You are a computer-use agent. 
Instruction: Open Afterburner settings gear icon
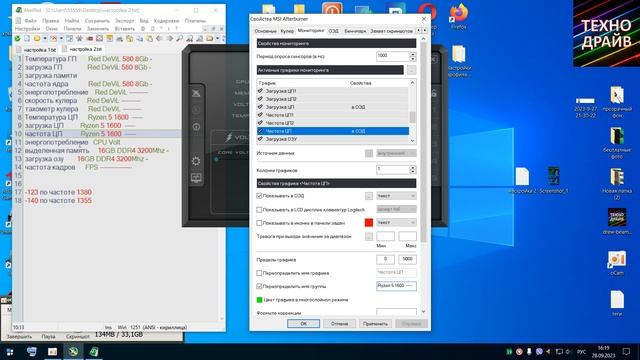[x=196, y=161]
